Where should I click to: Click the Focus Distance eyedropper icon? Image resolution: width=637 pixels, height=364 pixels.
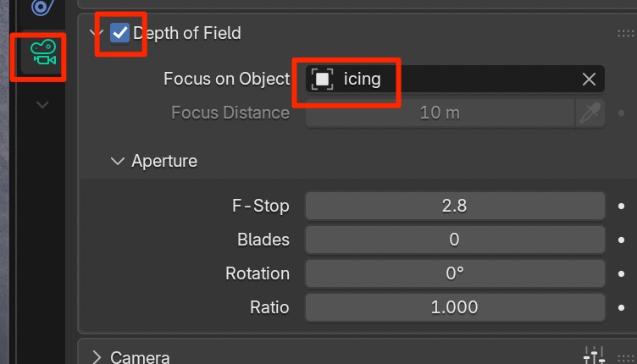click(589, 113)
